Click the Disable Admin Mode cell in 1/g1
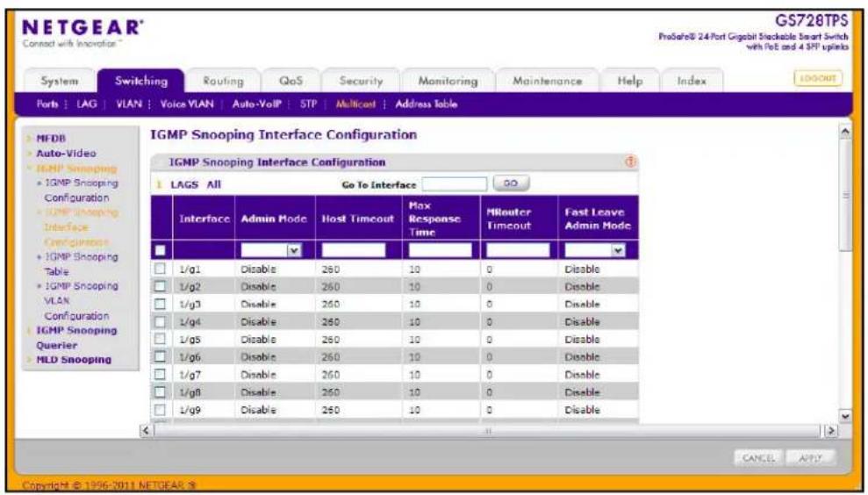 (258, 269)
